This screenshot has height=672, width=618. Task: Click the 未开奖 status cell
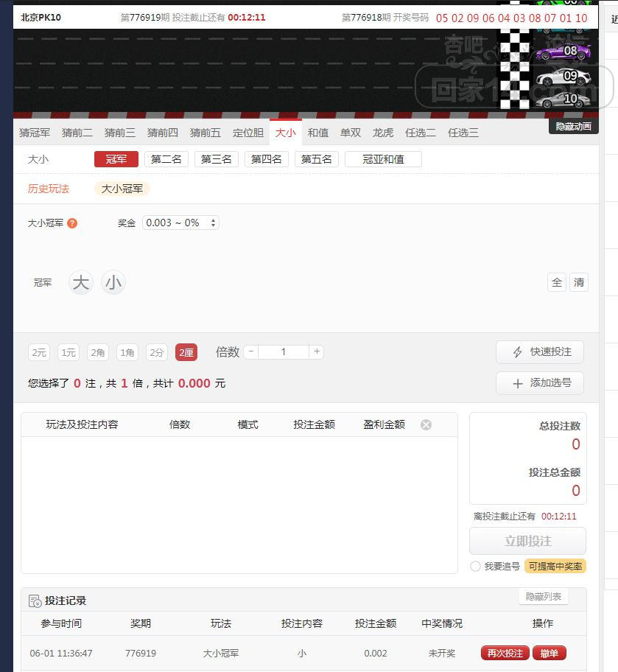coord(441,654)
